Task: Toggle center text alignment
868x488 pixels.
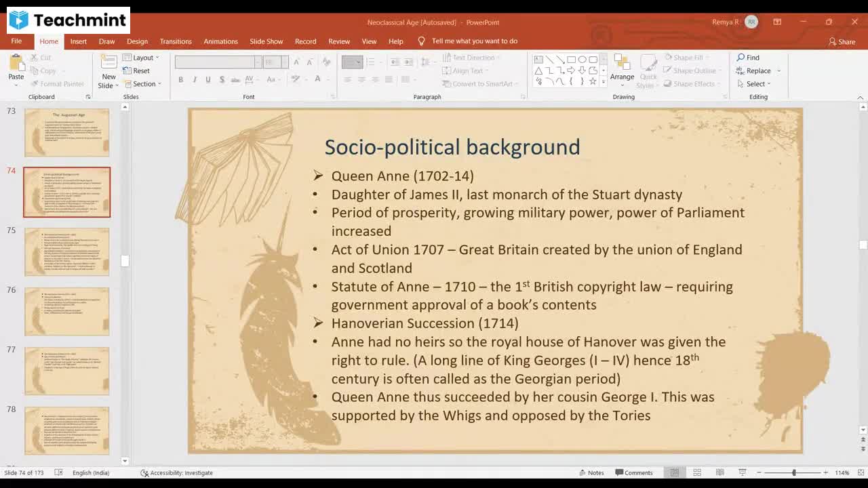Action: coord(361,79)
